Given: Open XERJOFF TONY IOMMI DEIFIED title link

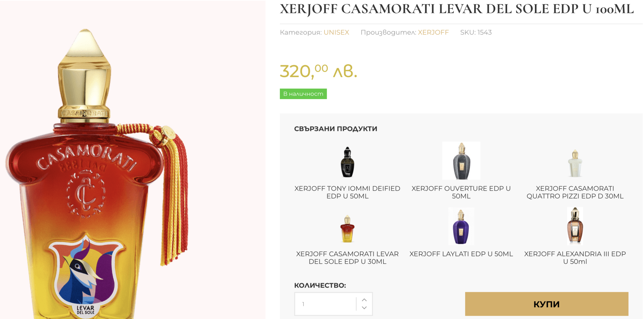Looking at the screenshot, I should pos(347,192).
